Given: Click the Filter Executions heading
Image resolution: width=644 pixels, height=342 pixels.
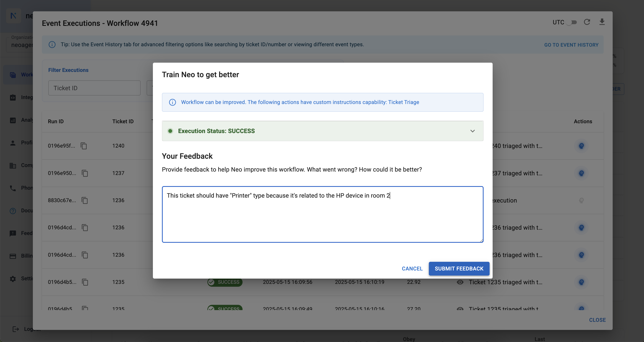Looking at the screenshot, I should [68, 70].
